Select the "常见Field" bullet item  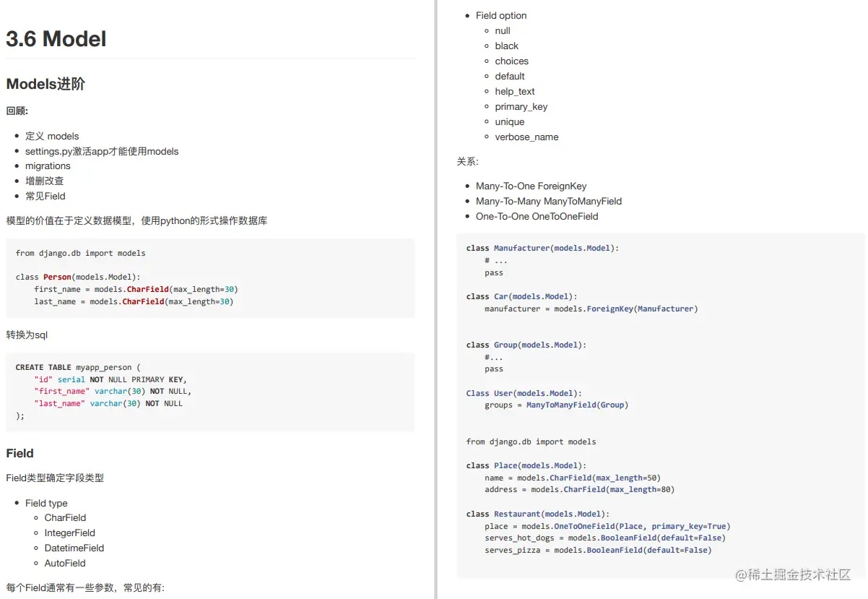click(x=45, y=196)
